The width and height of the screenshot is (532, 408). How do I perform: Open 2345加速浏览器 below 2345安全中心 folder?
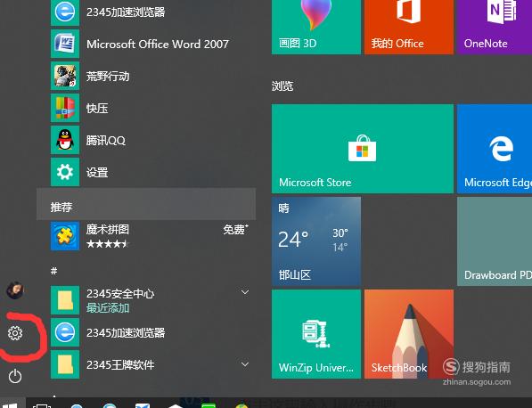pyautogui.click(x=146, y=332)
